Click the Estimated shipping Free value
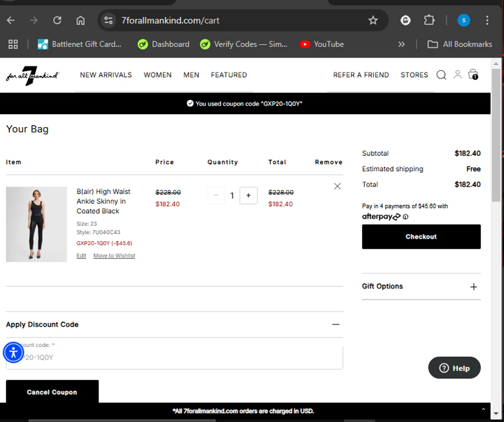Screen dimensions: 504x422 pos(473,169)
